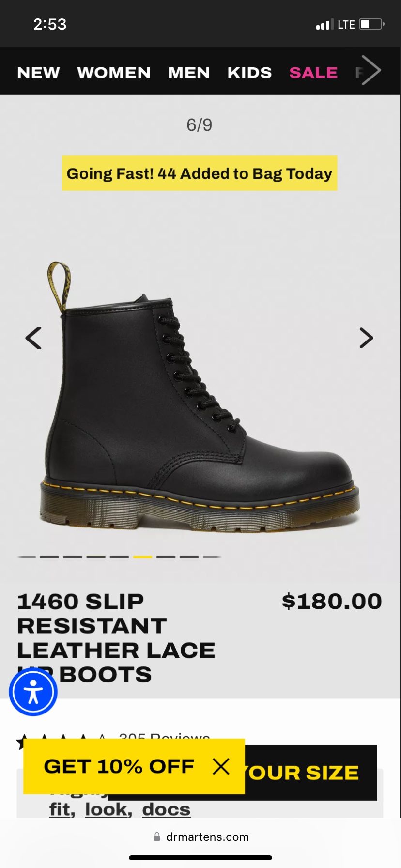Tap the lock icon beside drmartens.com
The width and height of the screenshot is (401, 868).
click(157, 837)
